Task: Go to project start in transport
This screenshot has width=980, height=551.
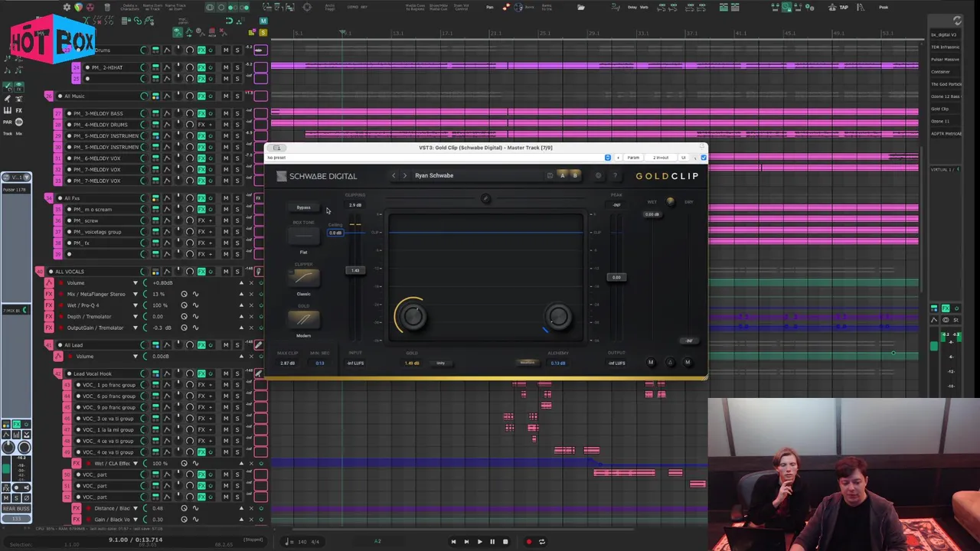Action: tap(453, 542)
